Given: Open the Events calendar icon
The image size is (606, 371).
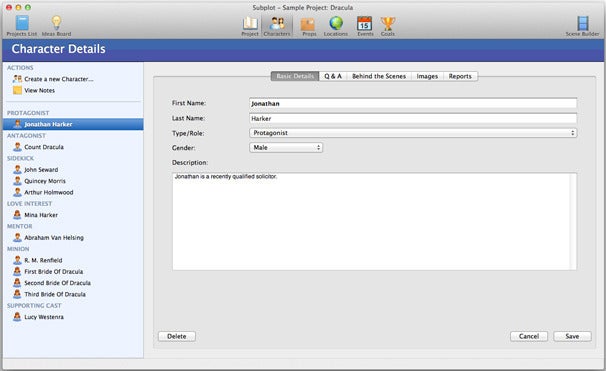Looking at the screenshot, I should 364,23.
